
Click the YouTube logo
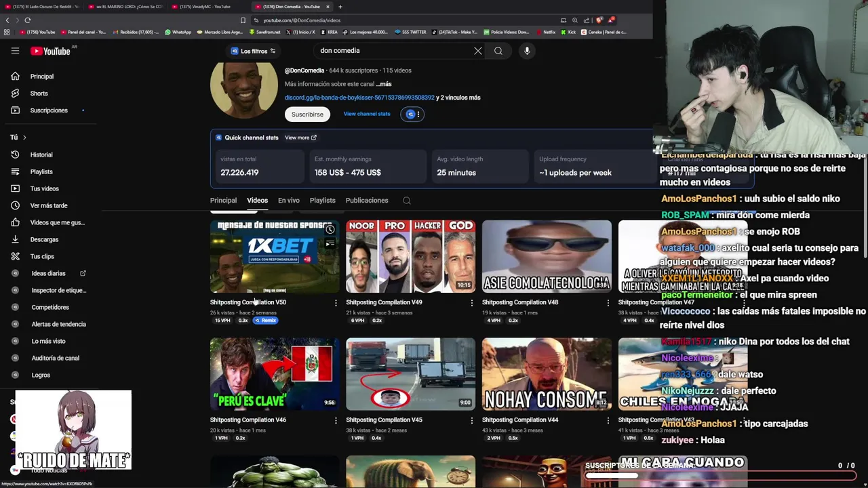tap(50, 51)
